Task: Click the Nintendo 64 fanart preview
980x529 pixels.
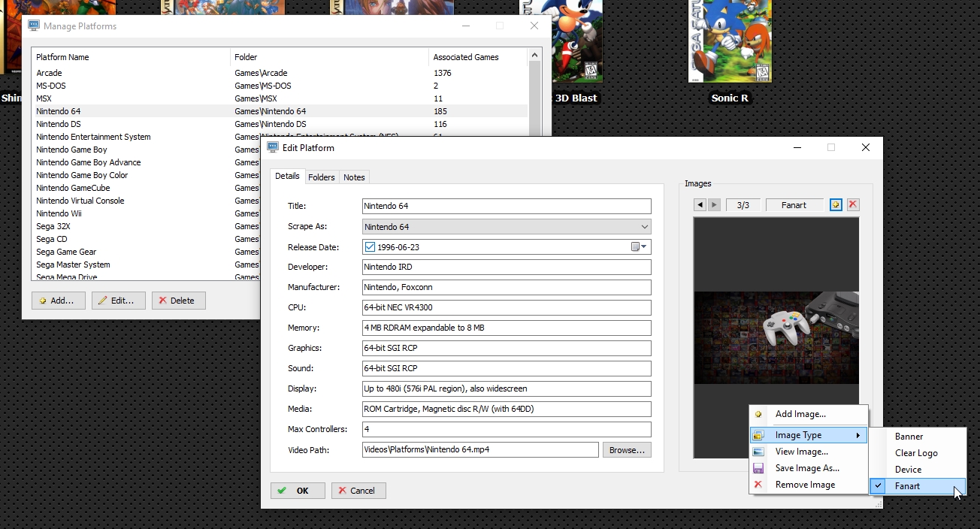Action: pos(776,337)
